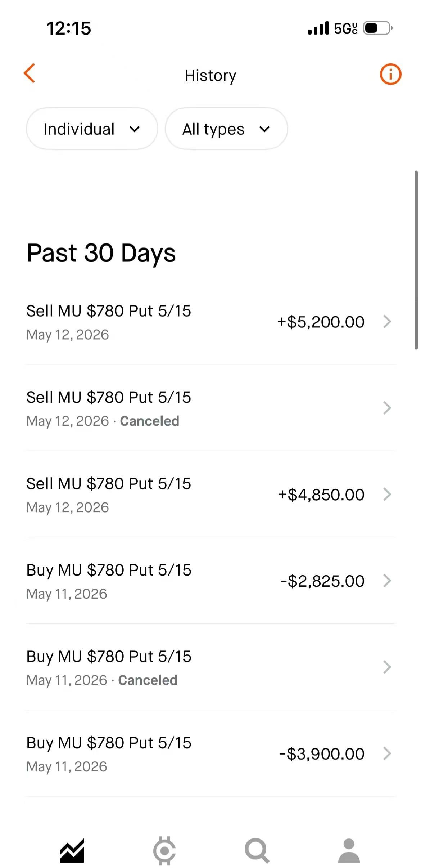Select the +$5,200.00 amount text
Viewport: 421px width, 868px height.
coord(321,322)
